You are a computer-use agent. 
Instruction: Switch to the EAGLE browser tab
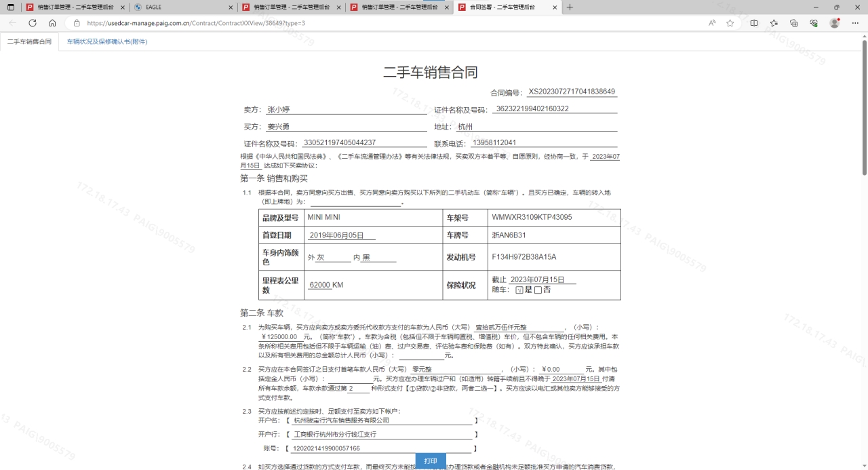pos(183,7)
